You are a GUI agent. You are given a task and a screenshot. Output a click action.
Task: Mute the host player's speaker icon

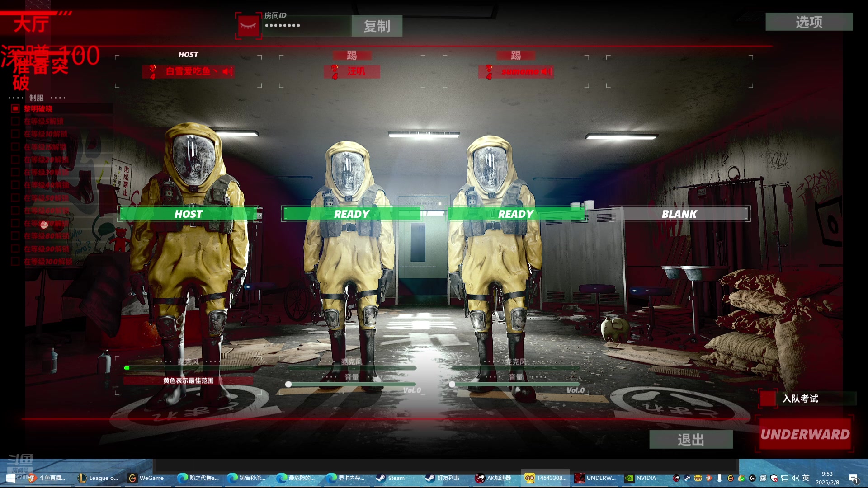click(x=228, y=71)
